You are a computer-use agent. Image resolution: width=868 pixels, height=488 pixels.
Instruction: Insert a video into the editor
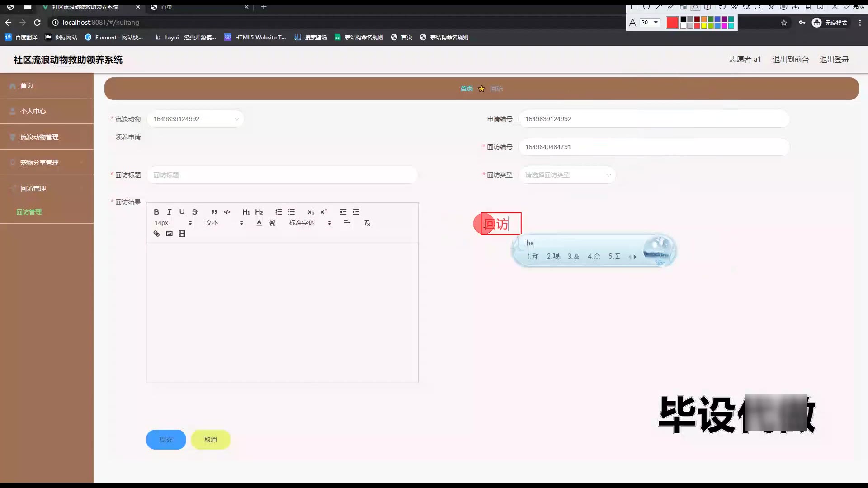(182, 234)
